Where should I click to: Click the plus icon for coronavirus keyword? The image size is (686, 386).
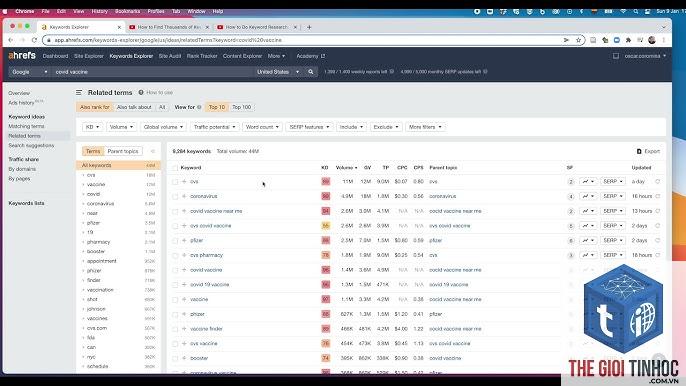[184, 196]
